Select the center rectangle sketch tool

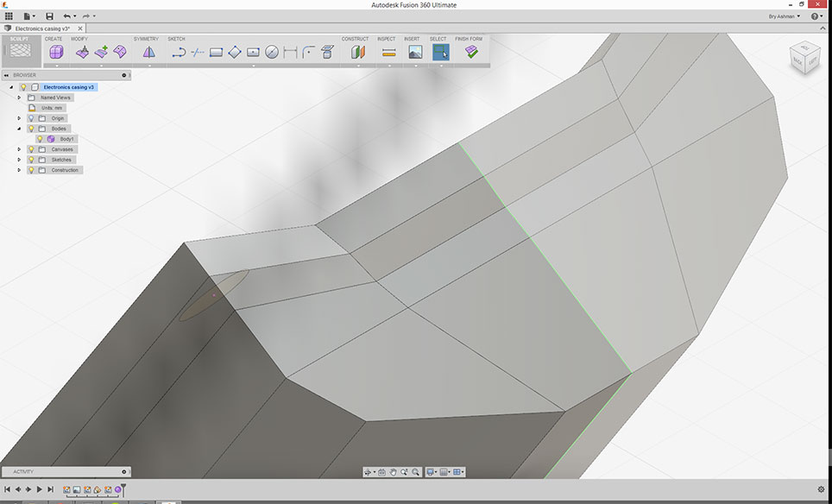pyautogui.click(x=253, y=52)
